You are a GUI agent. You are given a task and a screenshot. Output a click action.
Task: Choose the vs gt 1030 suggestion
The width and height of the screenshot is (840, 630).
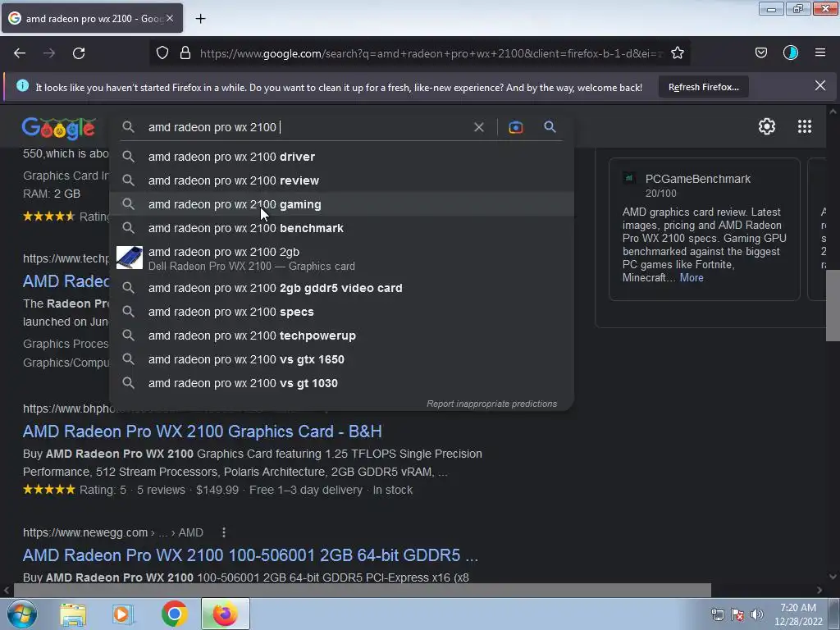341,383
